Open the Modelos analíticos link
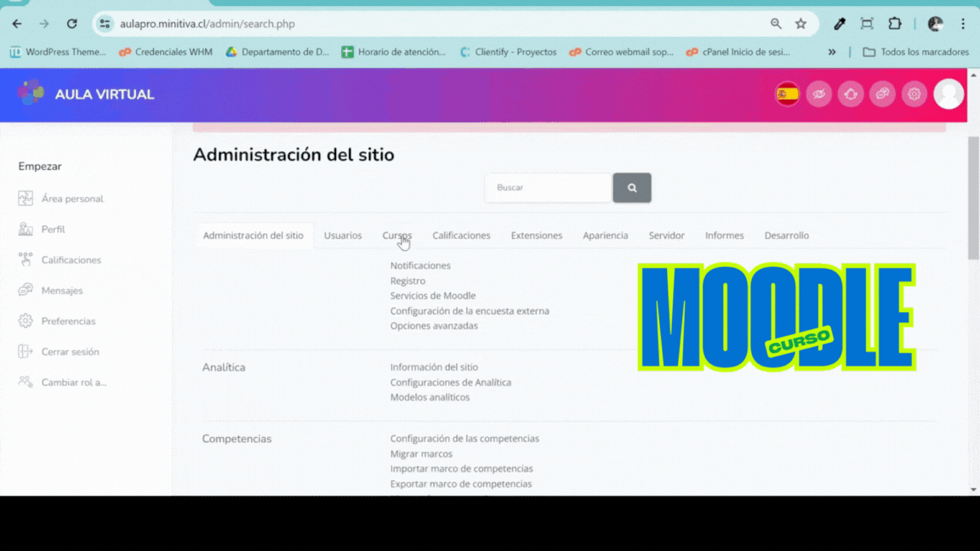 pos(430,397)
